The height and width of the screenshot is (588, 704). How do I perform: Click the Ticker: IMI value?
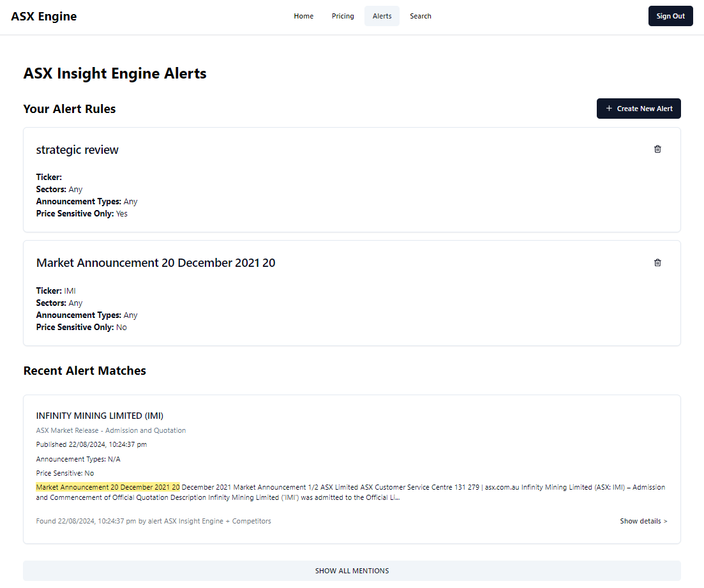coord(69,290)
